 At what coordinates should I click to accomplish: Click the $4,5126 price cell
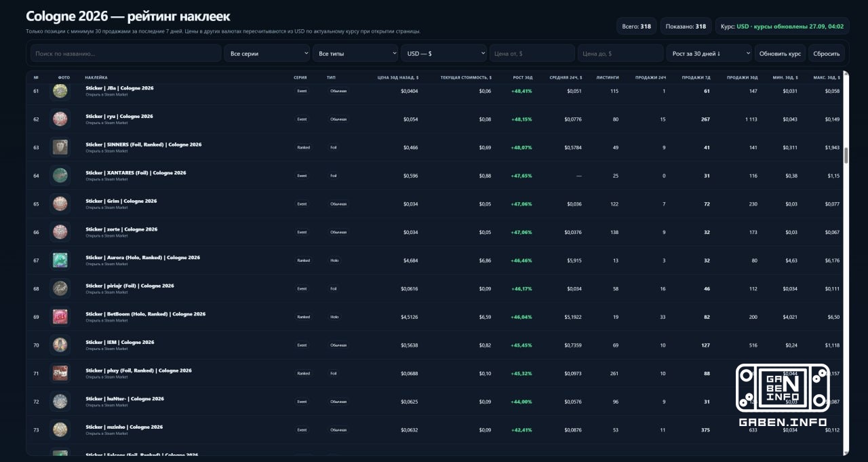[409, 317]
